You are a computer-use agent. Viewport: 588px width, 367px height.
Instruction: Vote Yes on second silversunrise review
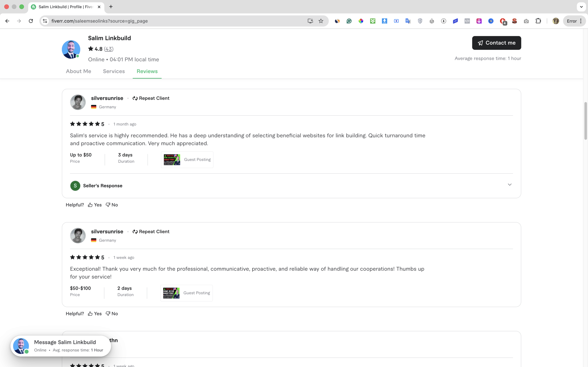click(x=95, y=314)
